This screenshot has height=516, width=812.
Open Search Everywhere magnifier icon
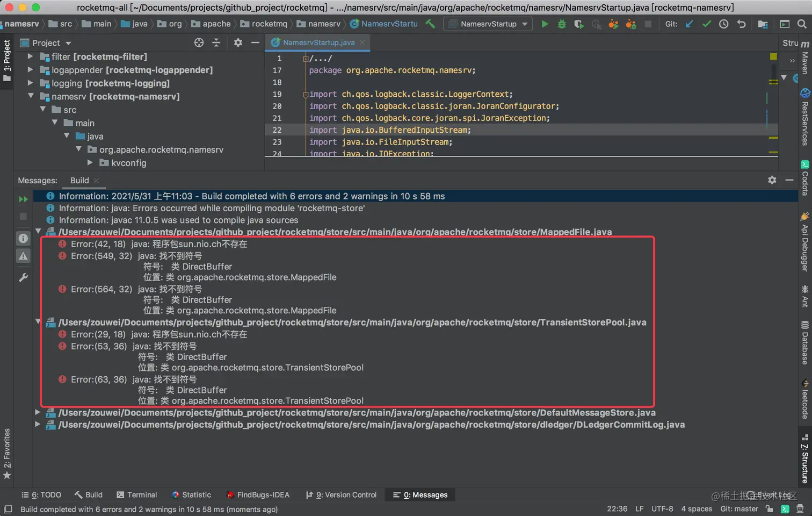tap(802, 24)
